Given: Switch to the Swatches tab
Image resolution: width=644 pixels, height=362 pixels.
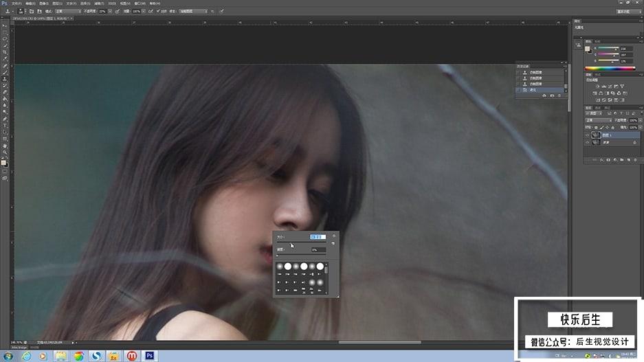Looking at the screenshot, I should click(597, 41).
